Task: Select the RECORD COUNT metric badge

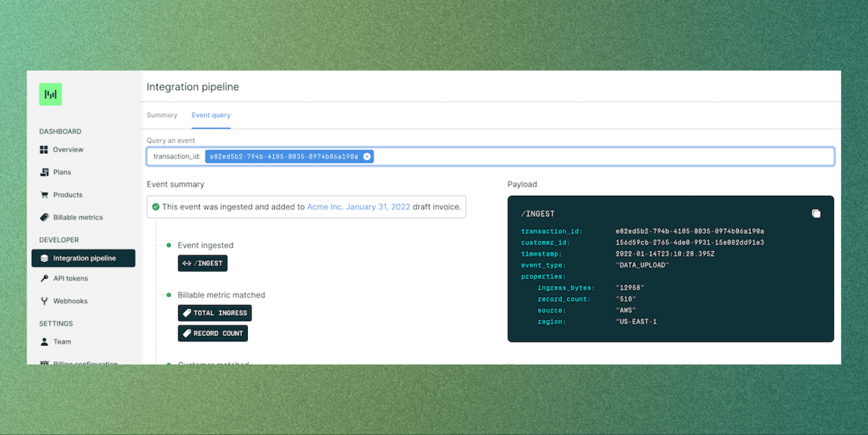Action: [213, 333]
